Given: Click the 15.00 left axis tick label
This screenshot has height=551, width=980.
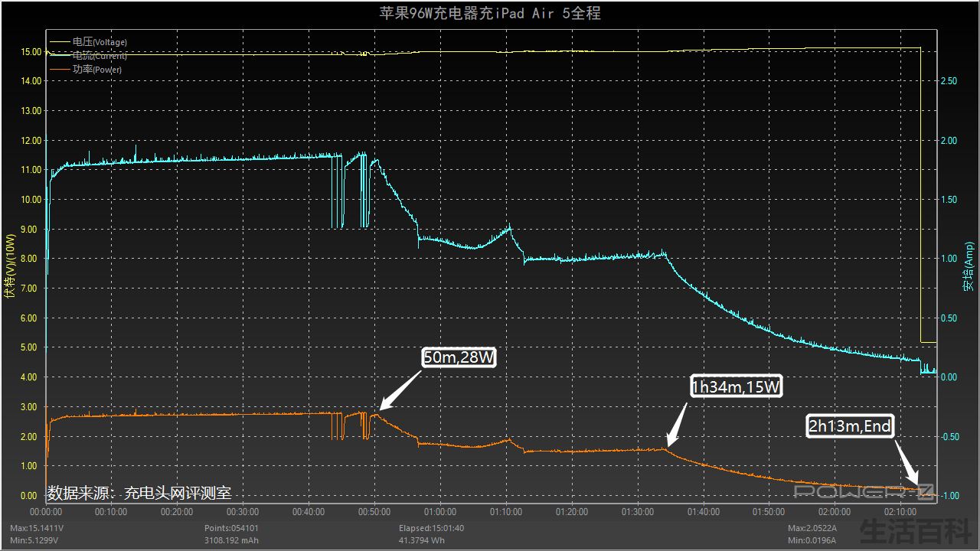Looking at the screenshot, I should click(31, 52).
